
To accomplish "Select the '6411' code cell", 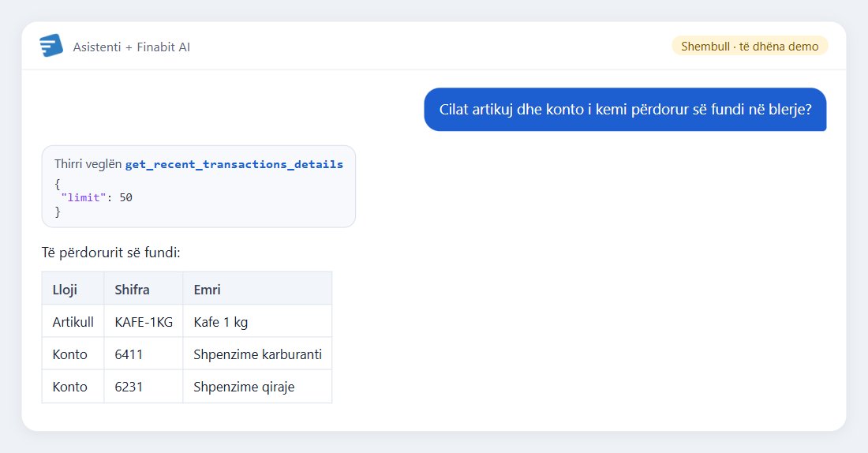I will [x=144, y=354].
